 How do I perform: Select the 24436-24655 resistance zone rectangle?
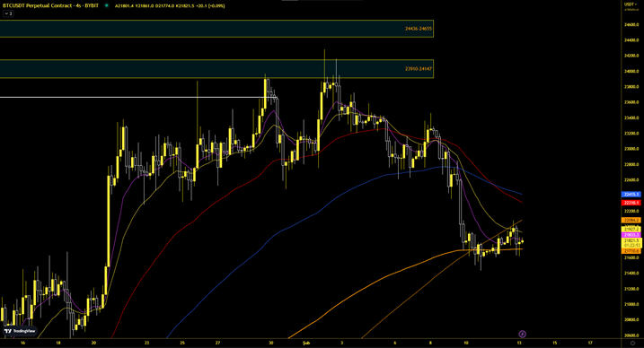tap(216, 29)
